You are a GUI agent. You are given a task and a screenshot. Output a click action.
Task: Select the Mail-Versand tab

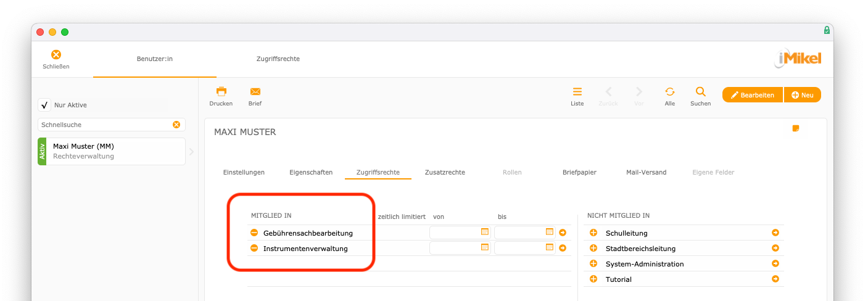point(646,172)
